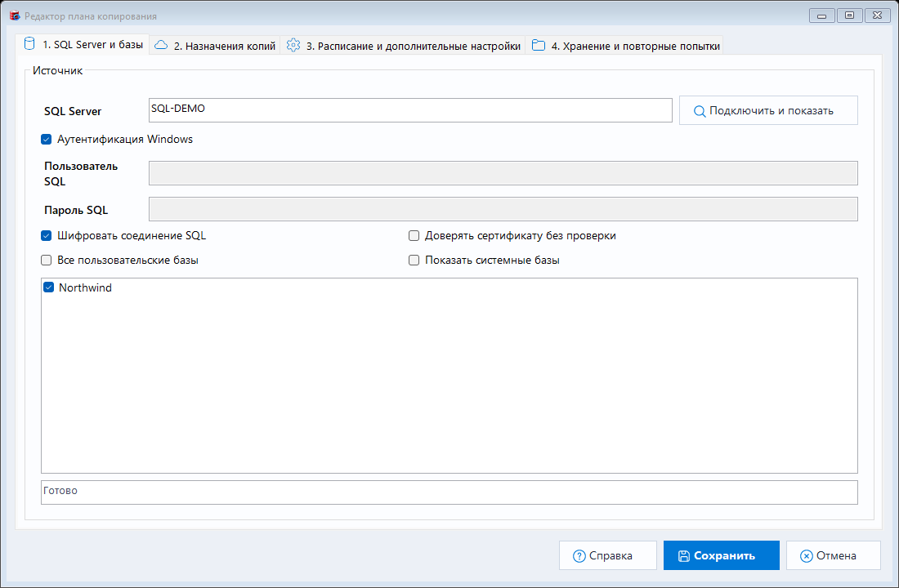Viewport: 899px width, 588px height.
Task: Click the X circle icon on Отмена
Action: tap(806, 556)
